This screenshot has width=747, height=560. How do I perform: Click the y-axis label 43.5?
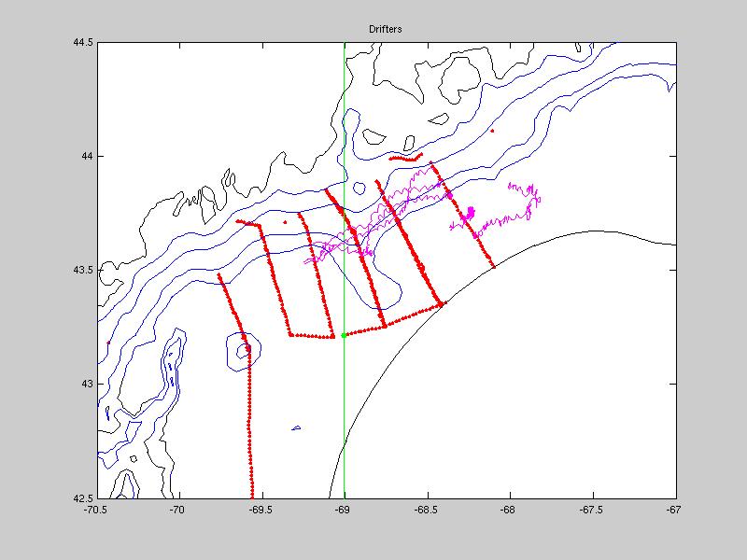(x=83, y=270)
